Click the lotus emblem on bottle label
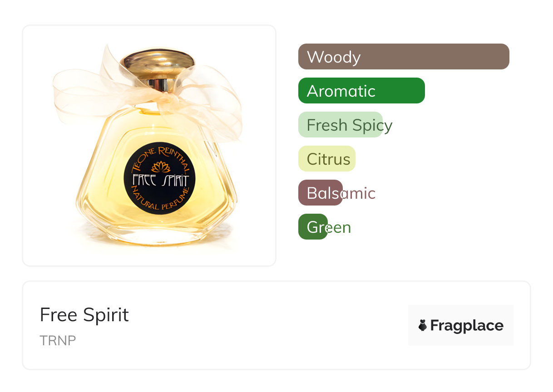Viewport: 553px width, 392px height. [x=160, y=167]
